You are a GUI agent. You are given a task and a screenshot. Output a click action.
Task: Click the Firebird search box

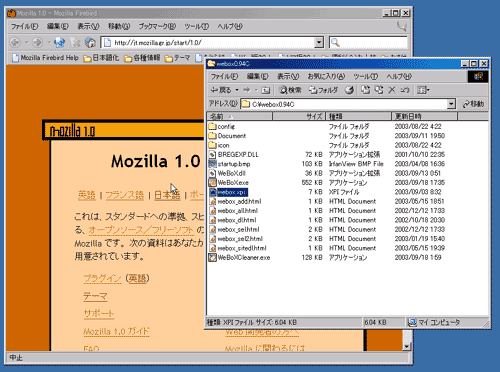(x=368, y=42)
